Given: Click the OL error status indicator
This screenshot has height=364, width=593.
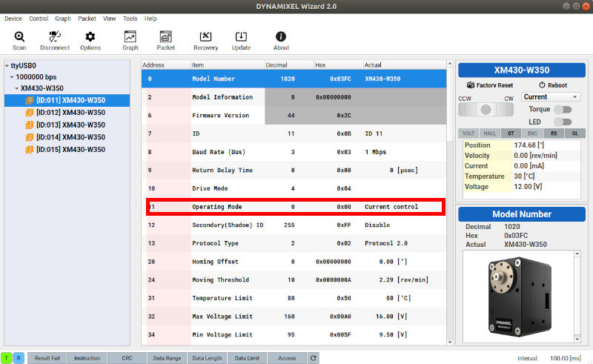Looking at the screenshot, I should [x=575, y=133].
